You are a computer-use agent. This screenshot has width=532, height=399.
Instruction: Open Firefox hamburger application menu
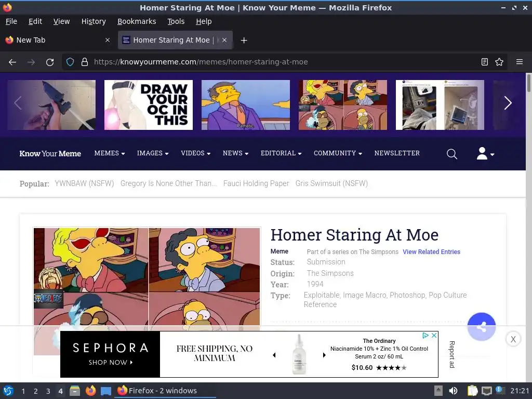coord(519,62)
